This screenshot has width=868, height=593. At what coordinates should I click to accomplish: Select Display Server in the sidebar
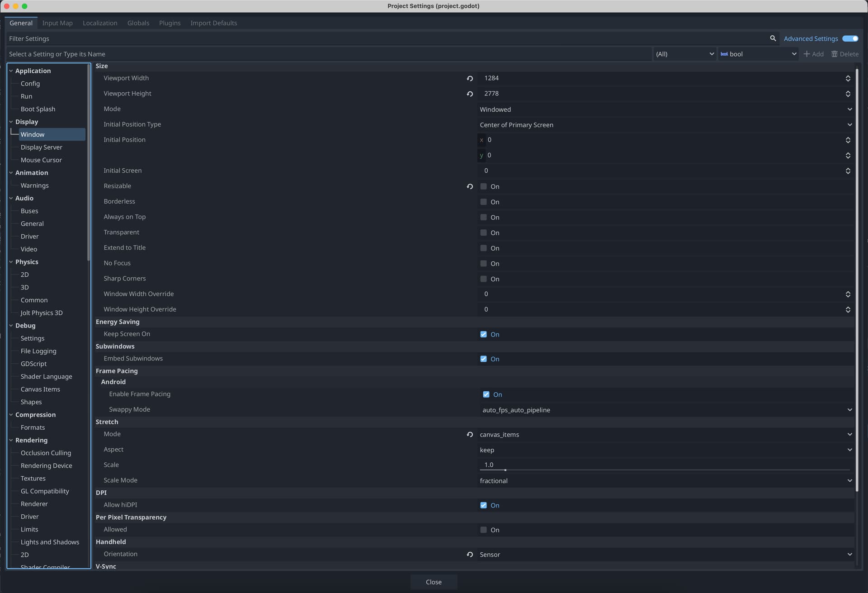coord(41,147)
